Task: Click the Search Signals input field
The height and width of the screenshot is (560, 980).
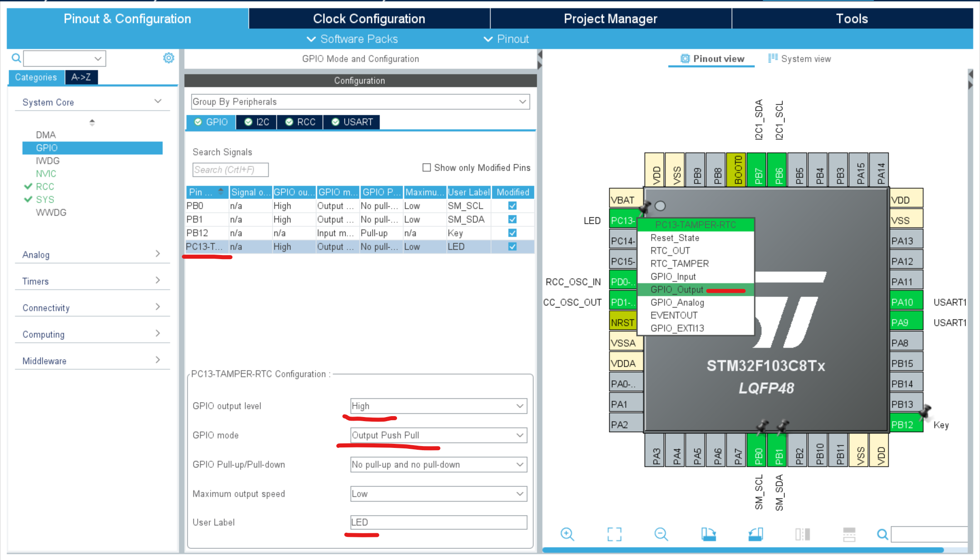Action: tap(230, 170)
